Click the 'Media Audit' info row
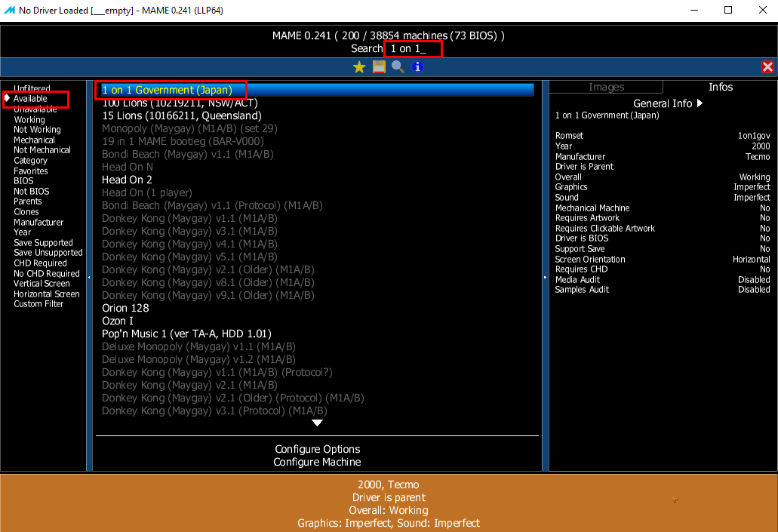The width and height of the screenshot is (778, 532). pyautogui.click(x=663, y=279)
